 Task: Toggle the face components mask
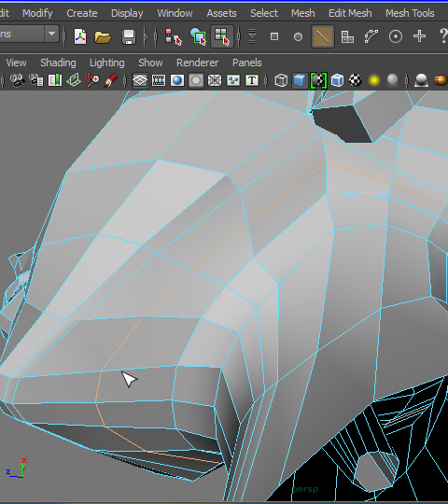coord(347,36)
